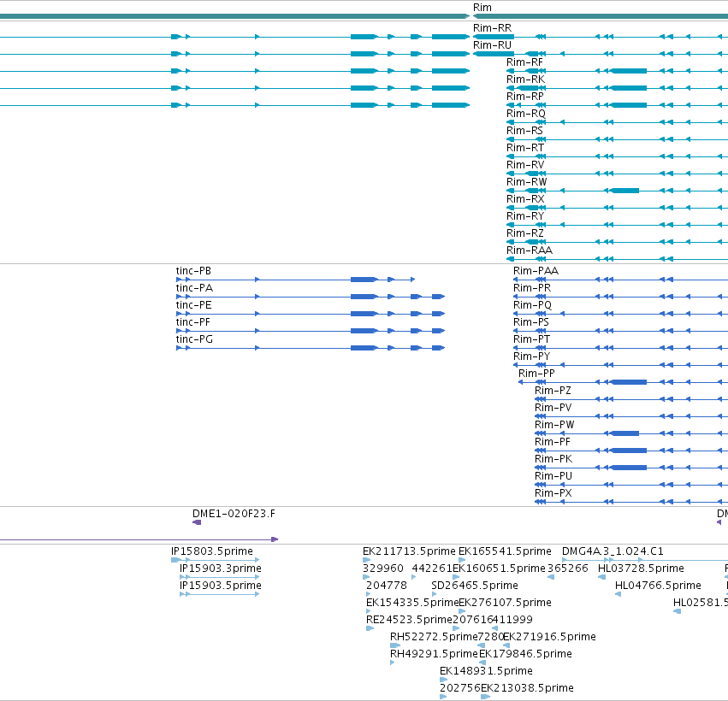Select the tinc-PF protein label
Image resolution: width=728 pixels, height=701 pixels.
coord(192,322)
